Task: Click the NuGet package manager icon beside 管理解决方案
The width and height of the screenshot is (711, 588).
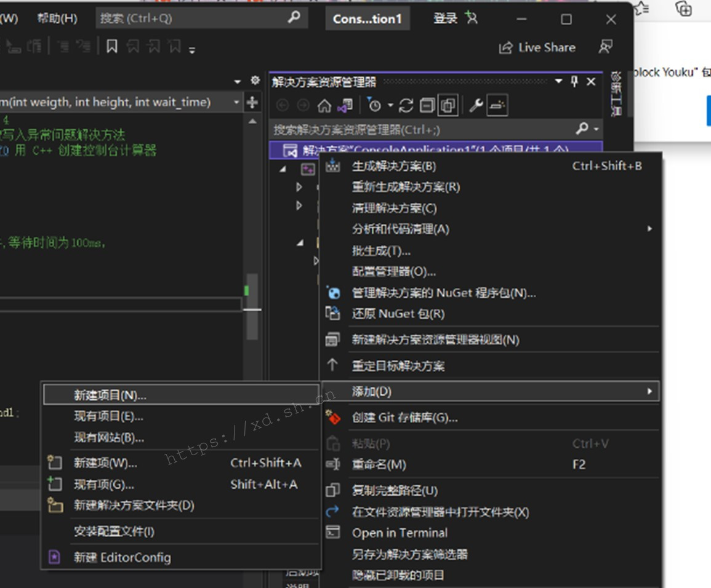Action: tap(333, 293)
